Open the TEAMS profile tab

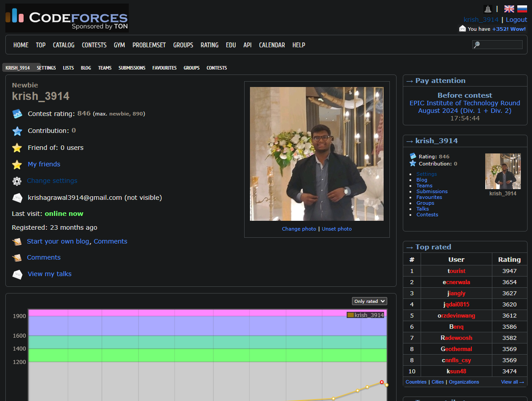coord(105,68)
